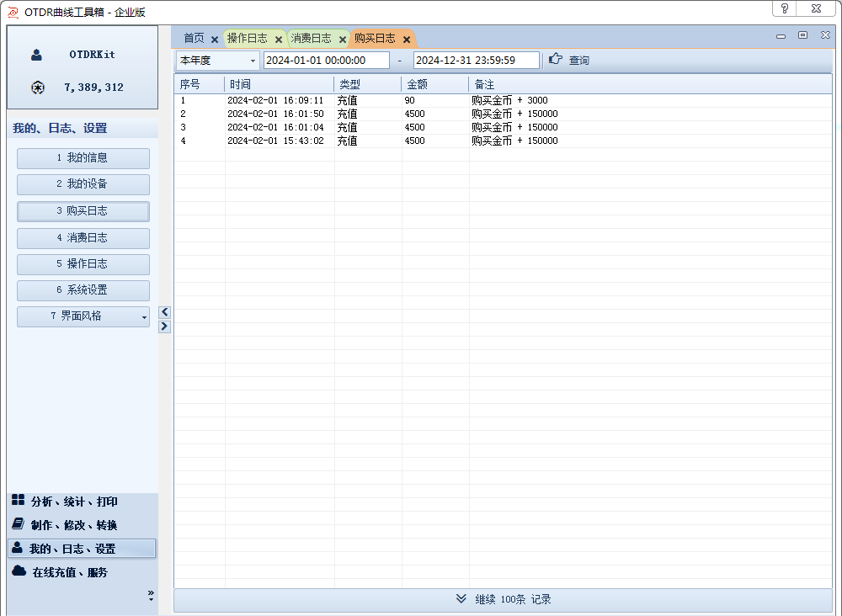The height and width of the screenshot is (616, 842).
Task: Load more with 继续 100条 记录
Action: [503, 600]
